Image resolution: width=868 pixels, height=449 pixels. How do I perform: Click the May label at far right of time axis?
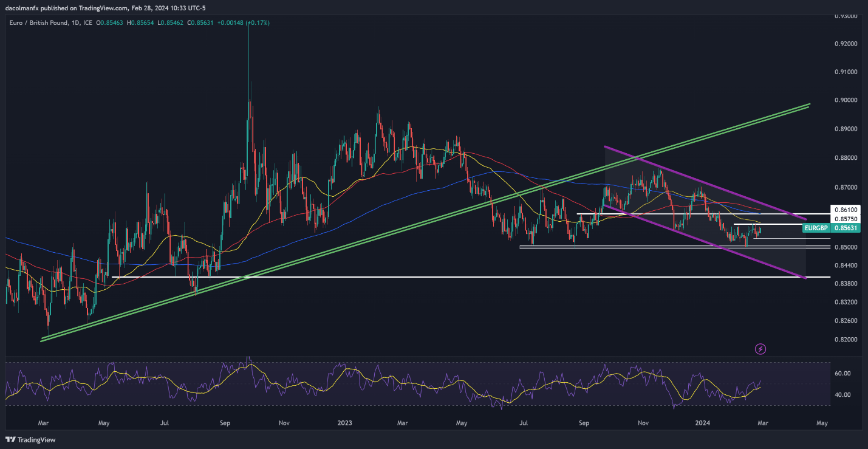(821, 422)
